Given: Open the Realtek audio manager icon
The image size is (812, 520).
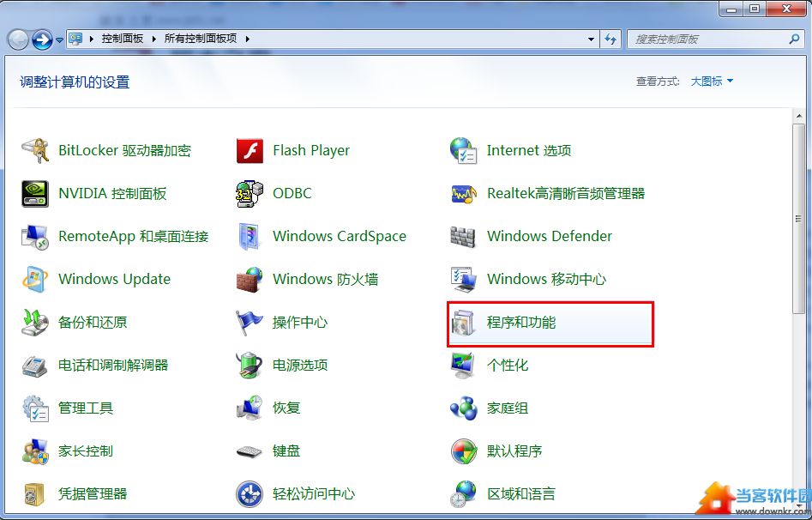Looking at the screenshot, I should pyautogui.click(x=464, y=194).
